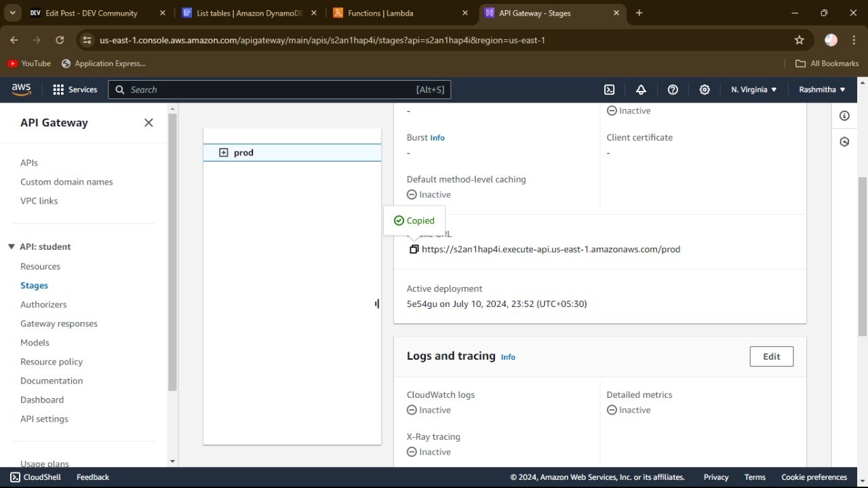868x488 pixels.
Task: Select Stages in navigation
Action: [34, 286]
